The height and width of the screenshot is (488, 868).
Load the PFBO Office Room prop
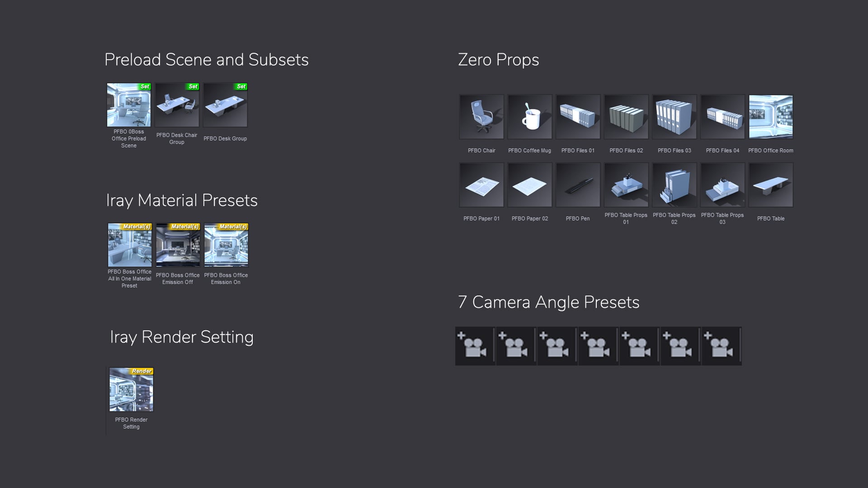coord(771,117)
